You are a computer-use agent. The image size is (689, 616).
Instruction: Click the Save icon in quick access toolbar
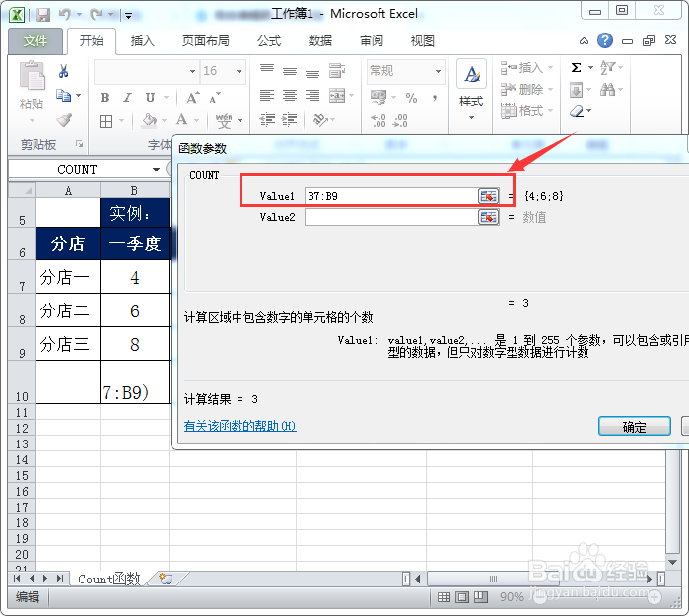(x=43, y=15)
